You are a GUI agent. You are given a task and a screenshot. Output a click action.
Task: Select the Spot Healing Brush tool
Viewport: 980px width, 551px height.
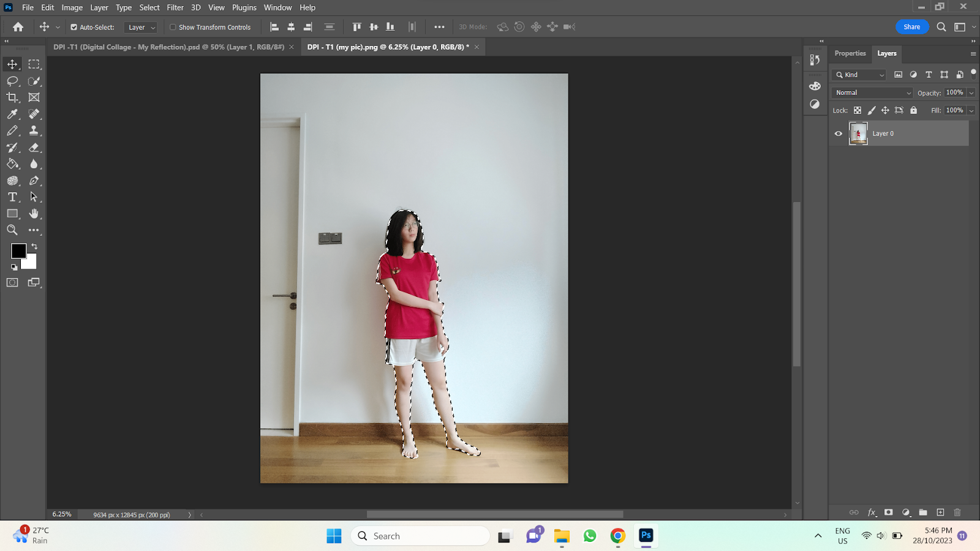(34, 114)
